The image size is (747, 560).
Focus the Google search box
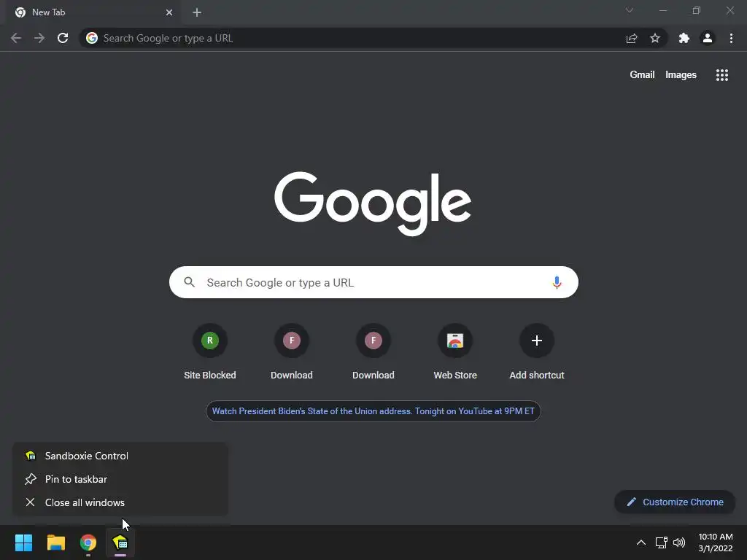pos(373,282)
